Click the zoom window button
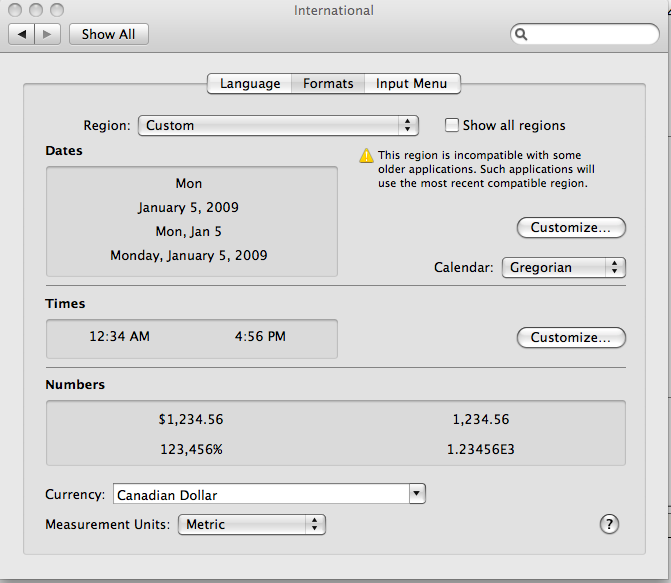The height and width of the screenshot is (583, 671). 57,9
